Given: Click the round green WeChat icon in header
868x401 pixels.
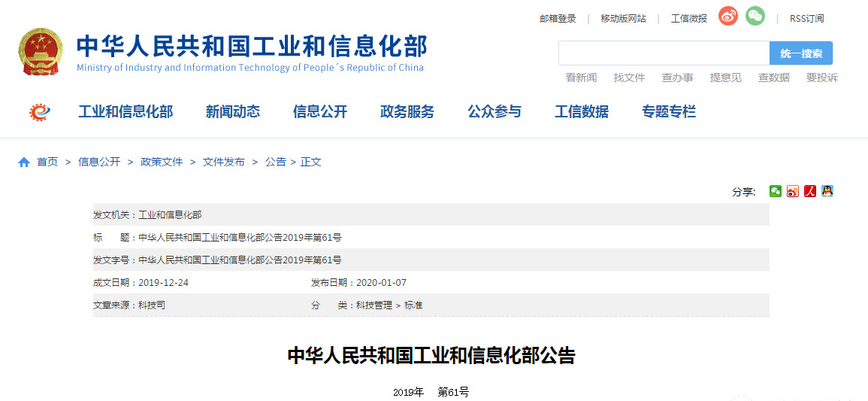Looking at the screenshot, I should coord(755,16).
